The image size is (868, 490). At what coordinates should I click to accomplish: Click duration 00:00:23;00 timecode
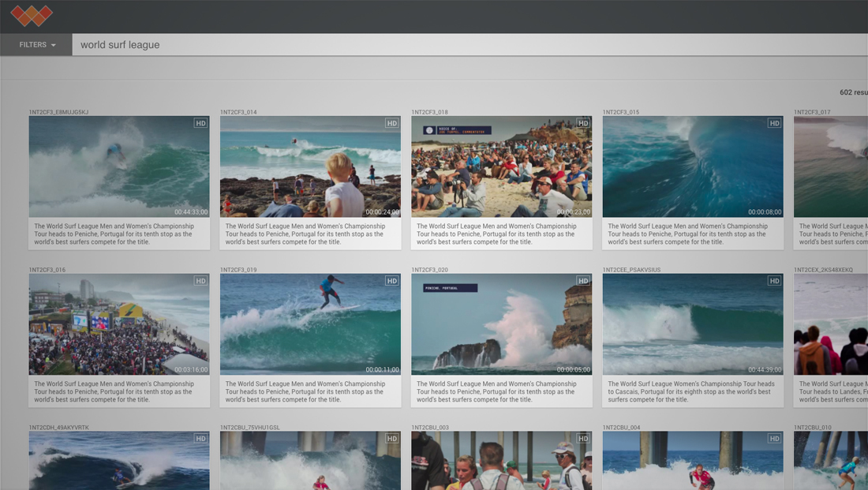click(x=574, y=212)
